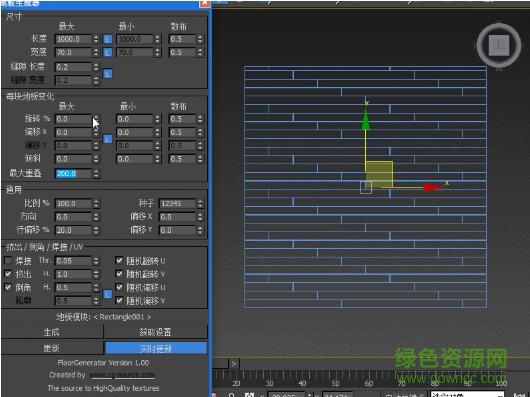Image resolution: width=530 pixels, height=397 pixels.
Task: Click the 宽度 maximum spinner arrows
Action: point(96,52)
